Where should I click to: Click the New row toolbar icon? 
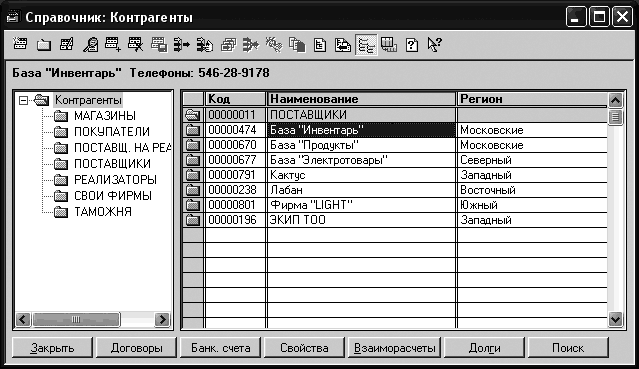tap(20, 44)
